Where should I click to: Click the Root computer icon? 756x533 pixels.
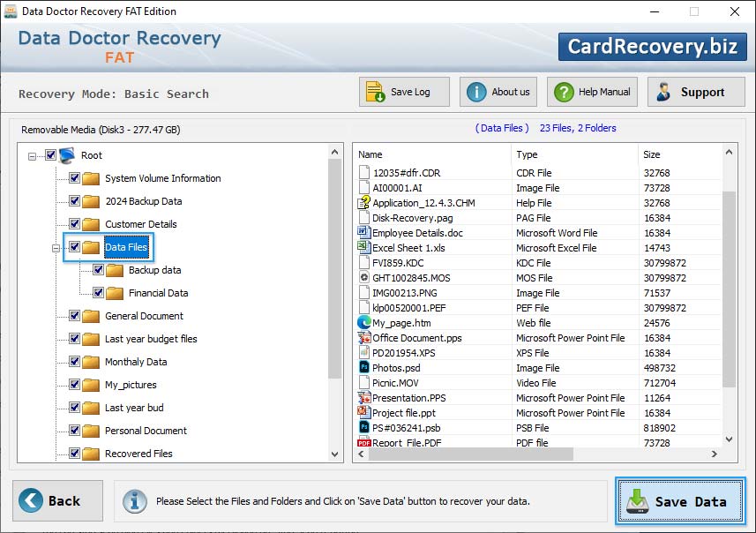67,155
